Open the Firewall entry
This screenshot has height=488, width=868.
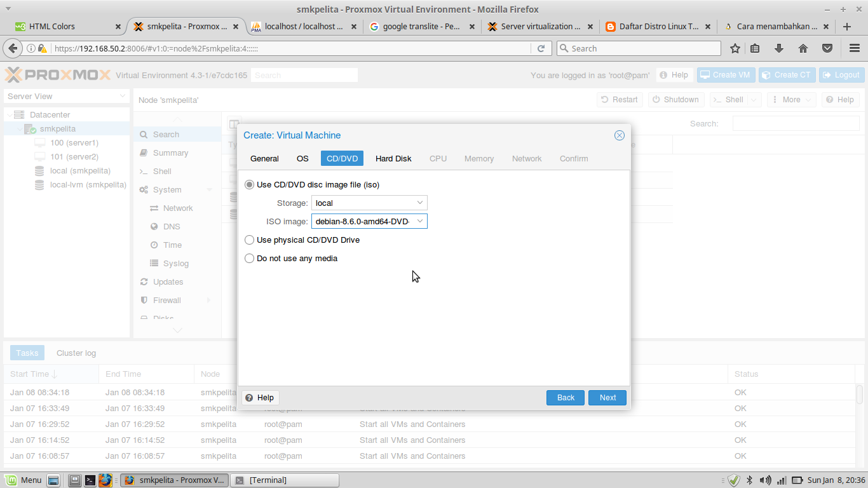click(x=177, y=301)
